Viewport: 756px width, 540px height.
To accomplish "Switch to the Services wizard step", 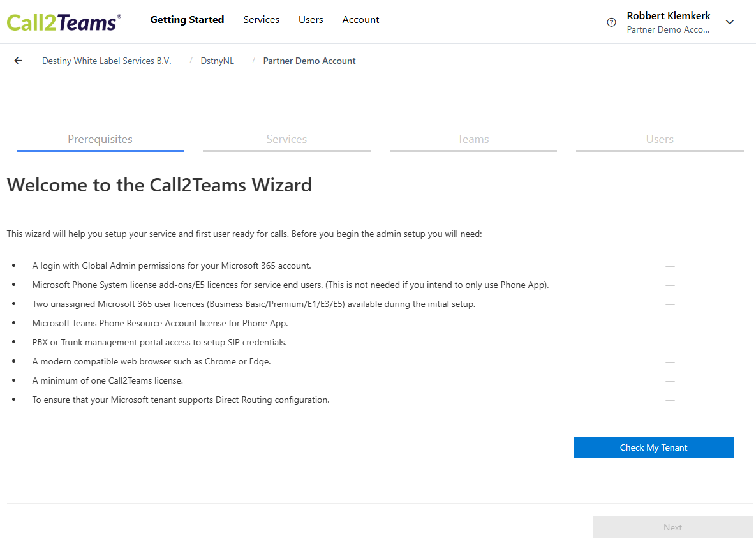I will (286, 139).
